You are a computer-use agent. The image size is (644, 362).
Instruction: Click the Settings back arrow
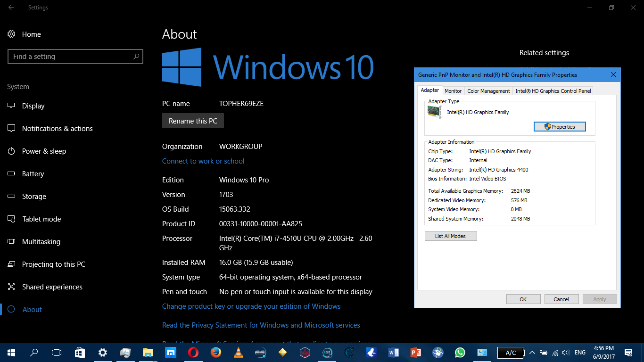pos(11,8)
